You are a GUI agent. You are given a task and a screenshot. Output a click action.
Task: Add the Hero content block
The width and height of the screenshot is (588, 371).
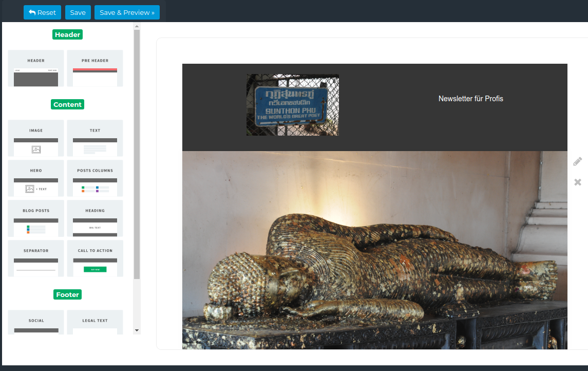(36, 178)
